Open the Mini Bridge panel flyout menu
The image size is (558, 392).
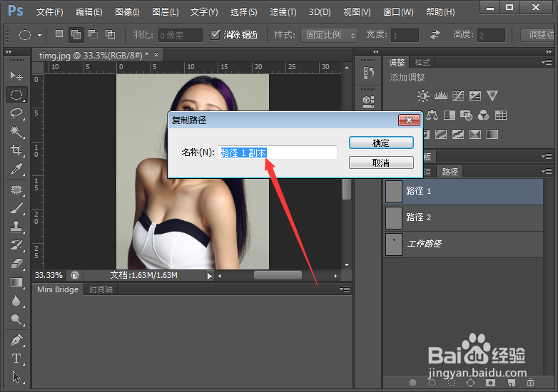(345, 289)
